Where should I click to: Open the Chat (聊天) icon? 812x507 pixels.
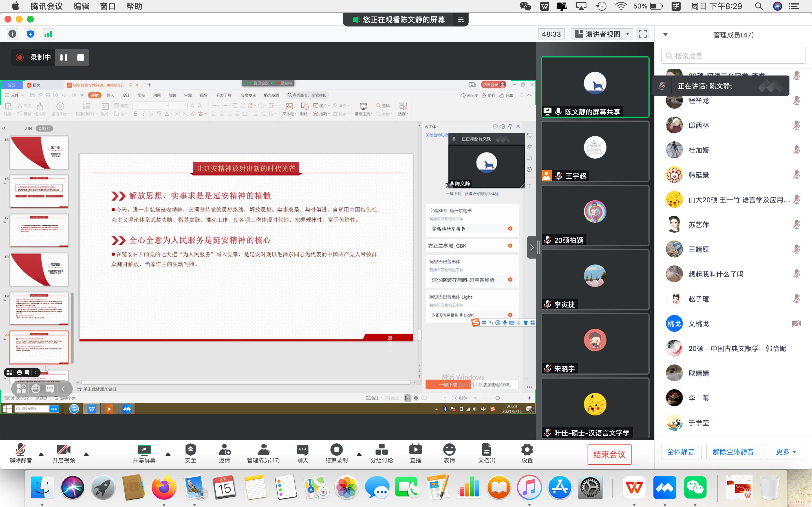(x=302, y=450)
